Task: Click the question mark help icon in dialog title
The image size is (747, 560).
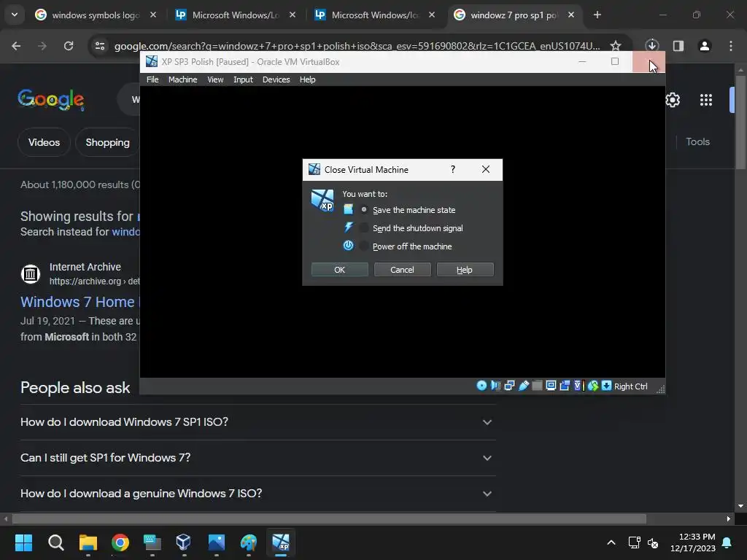Action: pyautogui.click(x=453, y=169)
